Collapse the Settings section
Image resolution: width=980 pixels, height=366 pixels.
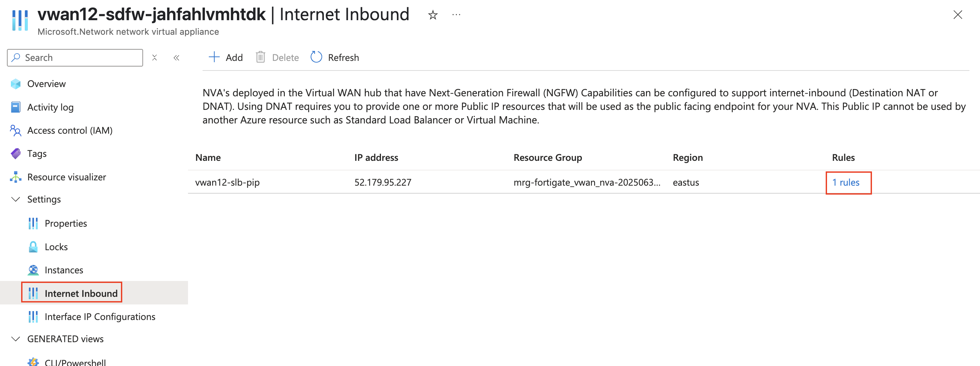16,199
